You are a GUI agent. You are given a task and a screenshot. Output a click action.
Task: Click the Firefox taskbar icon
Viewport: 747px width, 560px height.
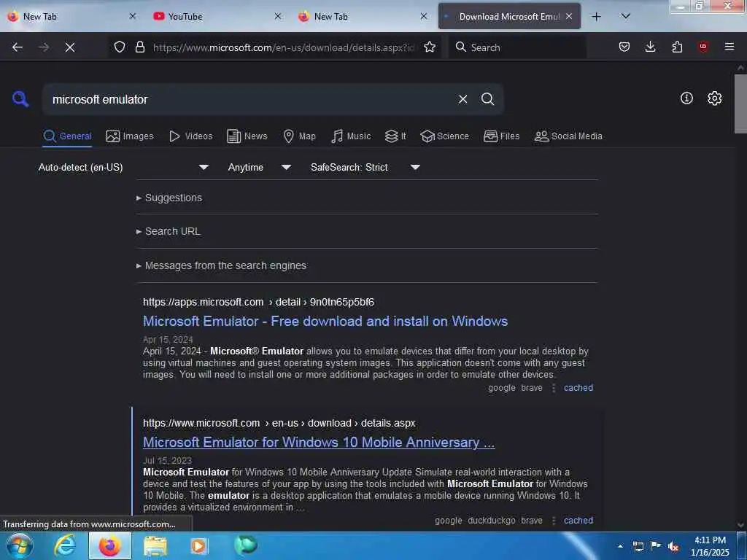click(x=109, y=546)
